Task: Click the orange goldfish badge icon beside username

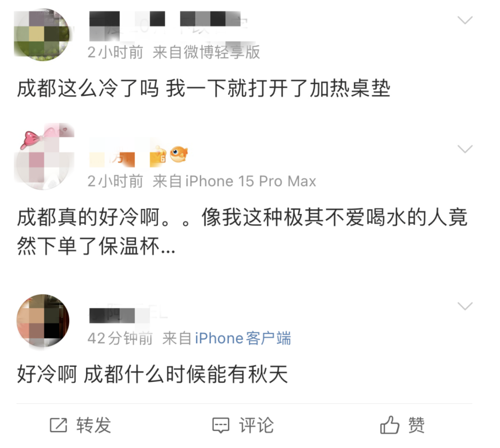Action: (178, 154)
